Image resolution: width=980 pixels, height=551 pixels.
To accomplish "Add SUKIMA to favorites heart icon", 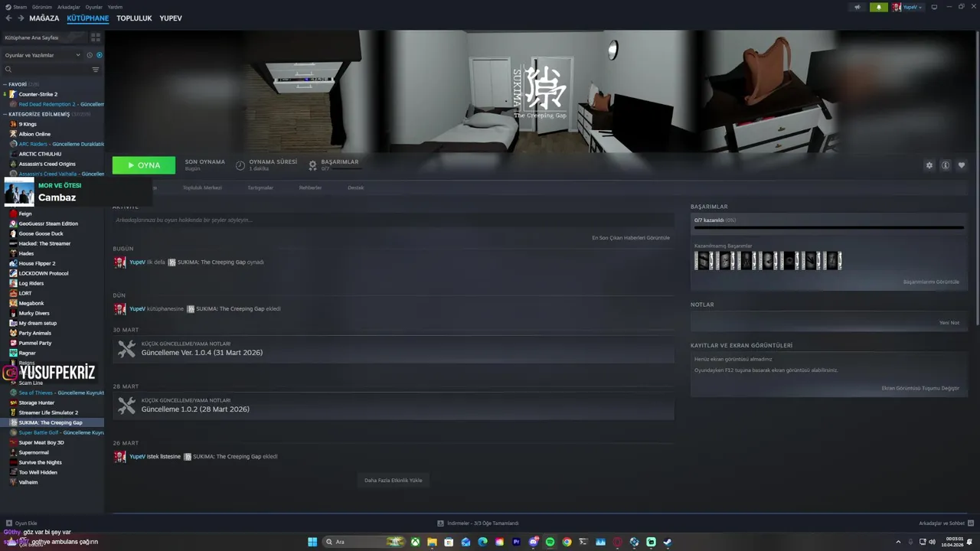I will tap(962, 165).
